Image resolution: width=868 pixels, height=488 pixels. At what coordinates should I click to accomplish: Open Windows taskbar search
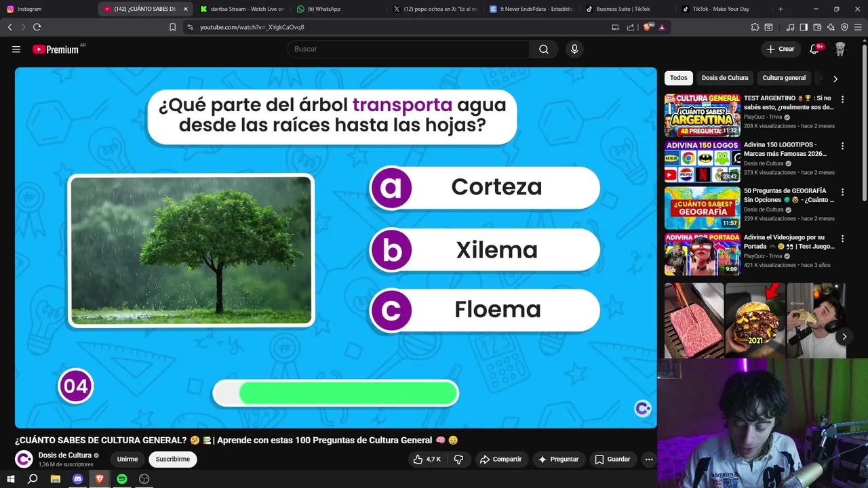click(x=33, y=479)
